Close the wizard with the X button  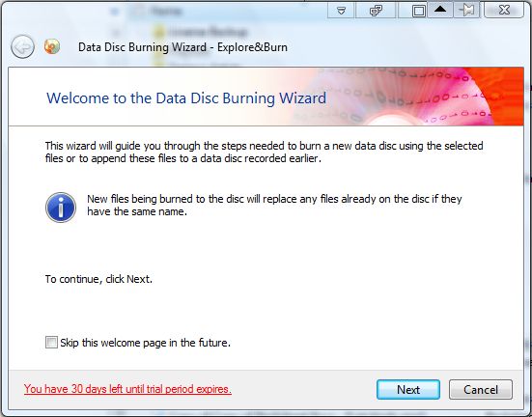504,11
